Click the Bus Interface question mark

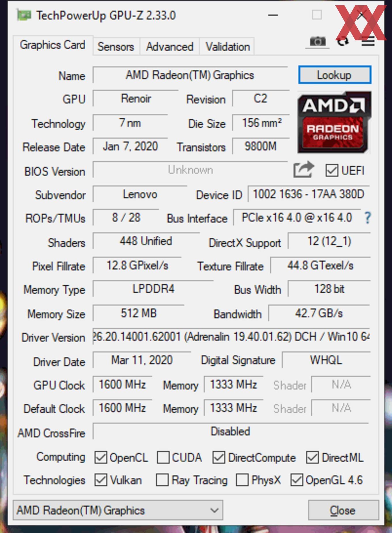tap(367, 218)
